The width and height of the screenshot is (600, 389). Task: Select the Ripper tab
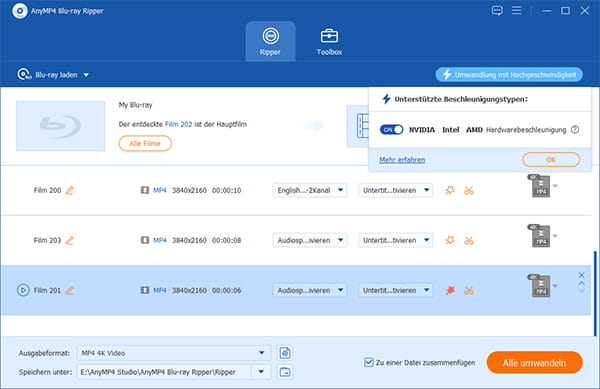click(x=271, y=41)
